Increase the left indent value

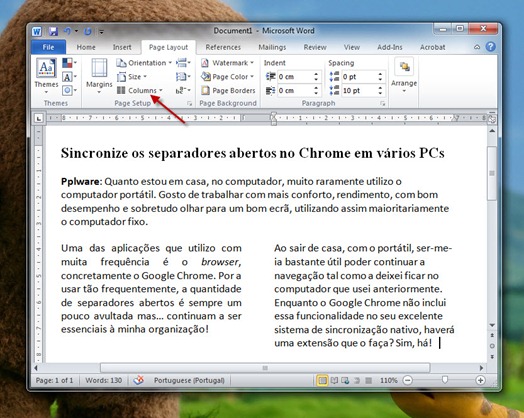point(316,74)
